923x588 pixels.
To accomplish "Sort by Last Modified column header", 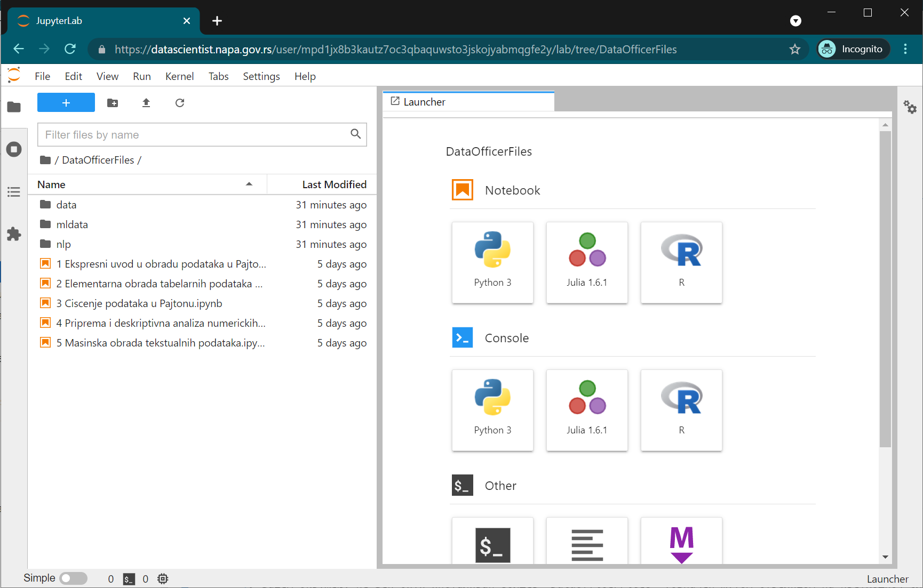I will tap(334, 184).
